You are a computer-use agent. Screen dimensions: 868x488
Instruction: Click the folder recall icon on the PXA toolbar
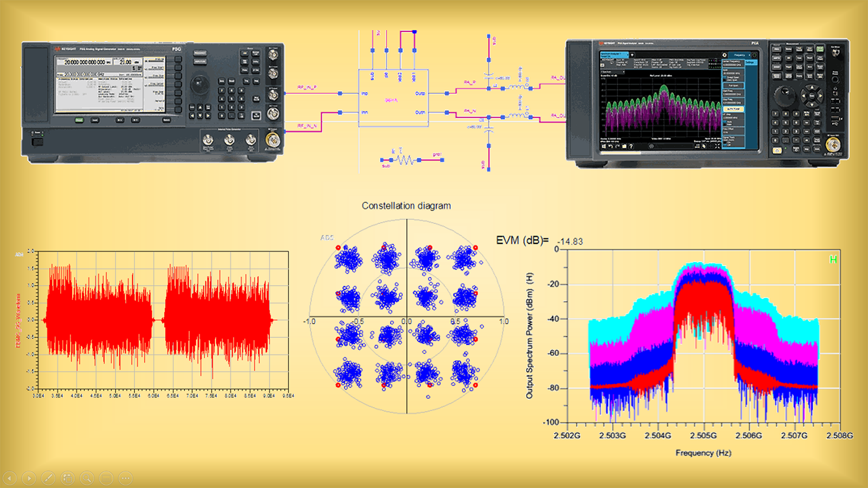[x=624, y=146]
